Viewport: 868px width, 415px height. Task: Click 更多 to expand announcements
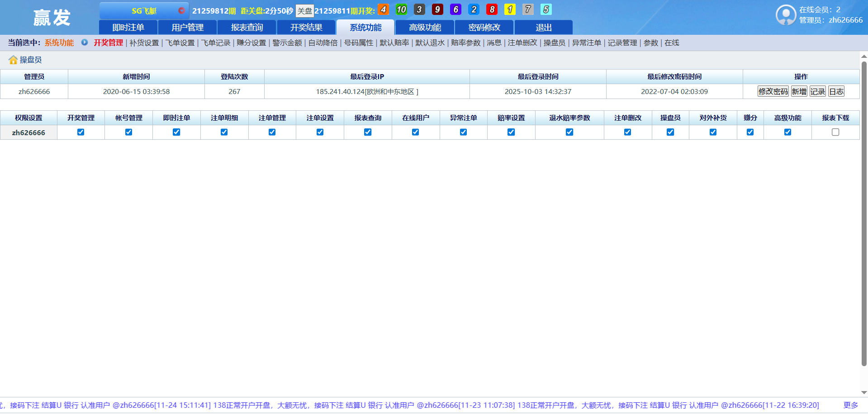pyautogui.click(x=850, y=405)
